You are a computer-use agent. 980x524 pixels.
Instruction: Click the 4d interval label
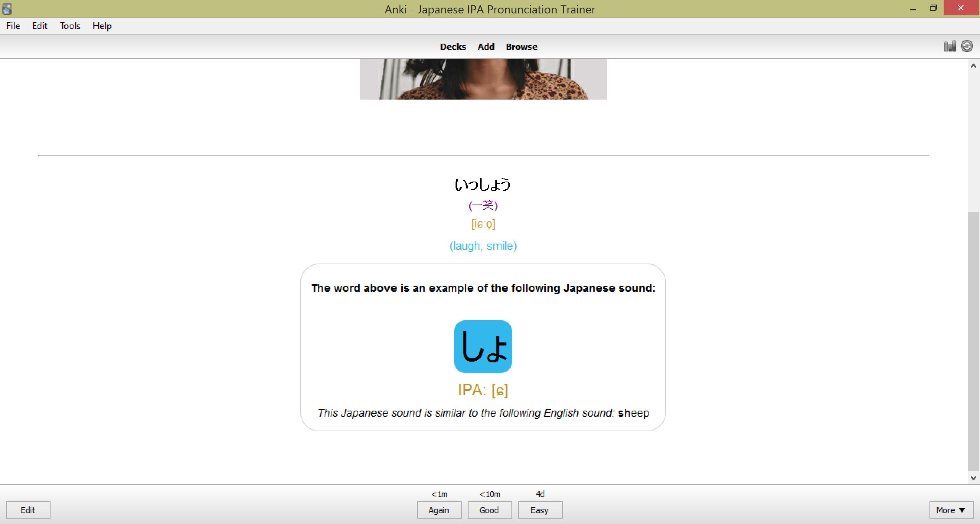(540, 495)
